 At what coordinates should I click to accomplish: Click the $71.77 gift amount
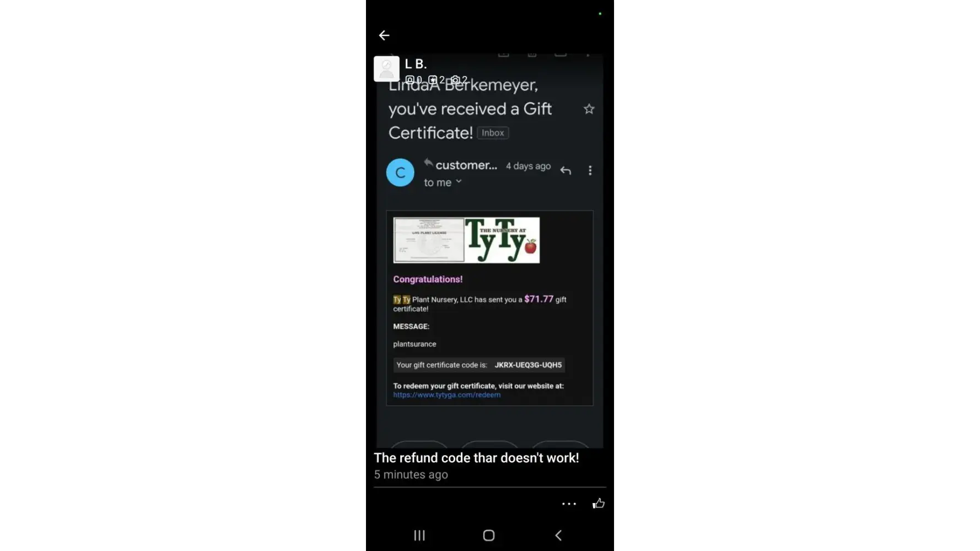pos(539,299)
